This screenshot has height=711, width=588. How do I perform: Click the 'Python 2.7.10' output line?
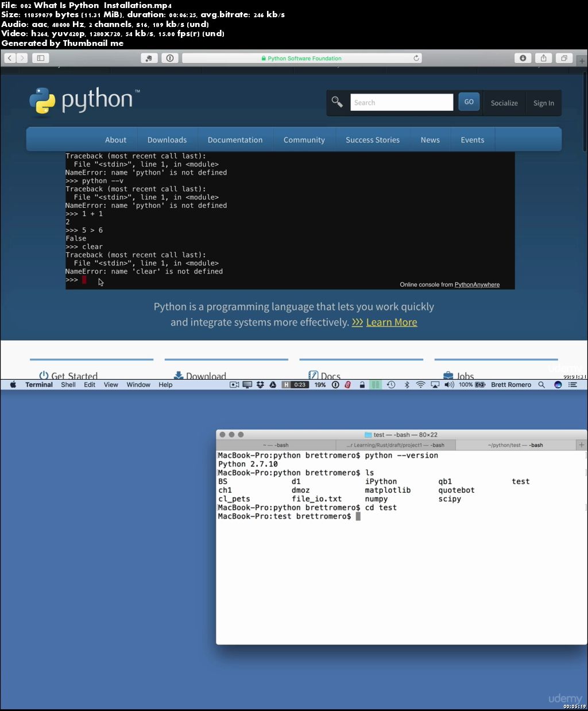tap(248, 464)
